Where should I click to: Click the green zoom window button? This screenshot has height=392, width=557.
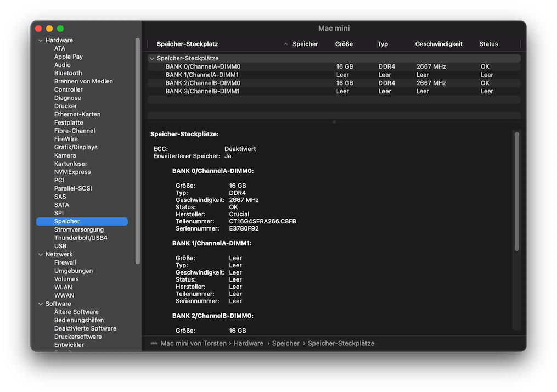pos(60,29)
